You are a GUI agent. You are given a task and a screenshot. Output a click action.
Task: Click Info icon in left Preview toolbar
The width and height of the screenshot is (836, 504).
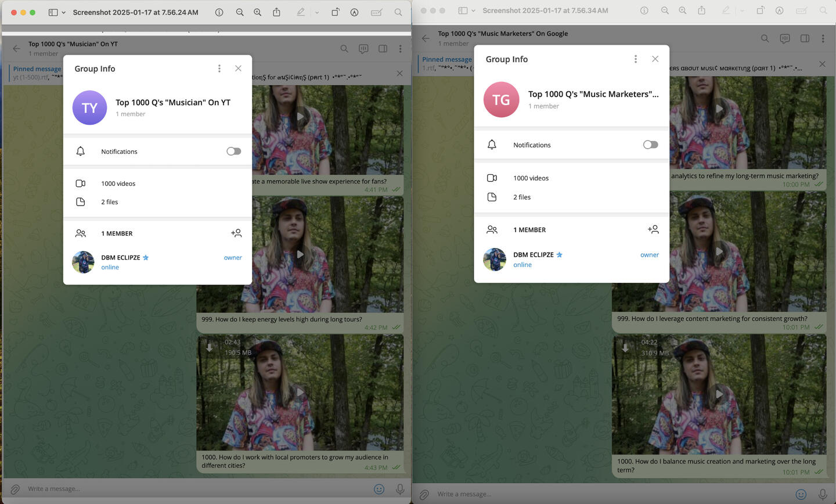click(x=219, y=12)
